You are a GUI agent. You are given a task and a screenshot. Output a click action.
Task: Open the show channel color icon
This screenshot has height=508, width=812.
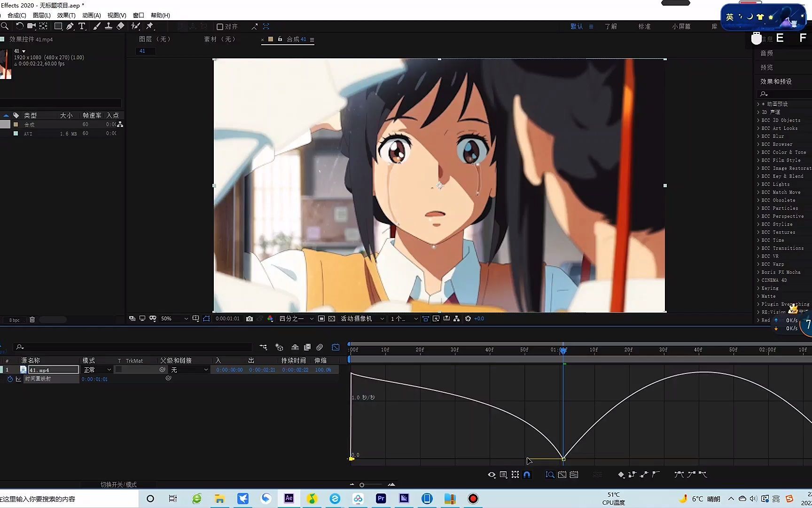coord(270,319)
